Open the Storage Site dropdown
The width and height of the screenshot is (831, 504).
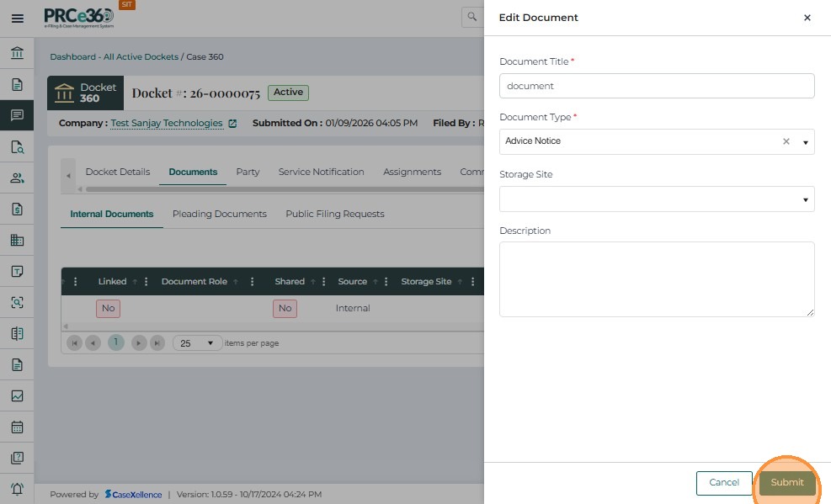657,199
